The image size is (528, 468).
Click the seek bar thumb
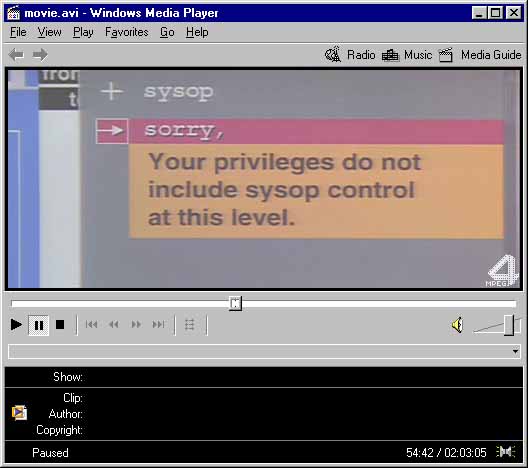(x=235, y=303)
